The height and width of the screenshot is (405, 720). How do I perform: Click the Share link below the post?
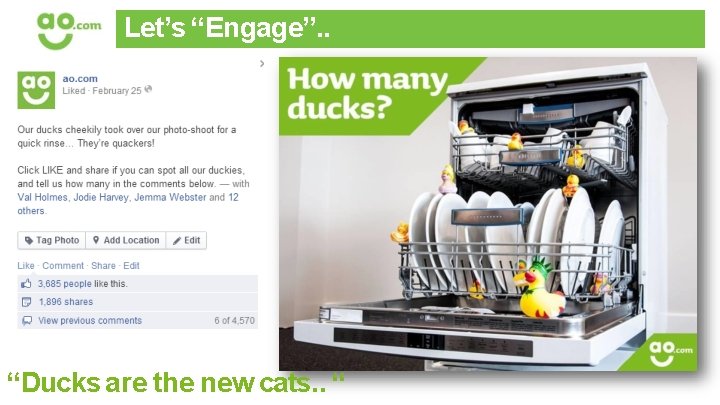coord(103,265)
